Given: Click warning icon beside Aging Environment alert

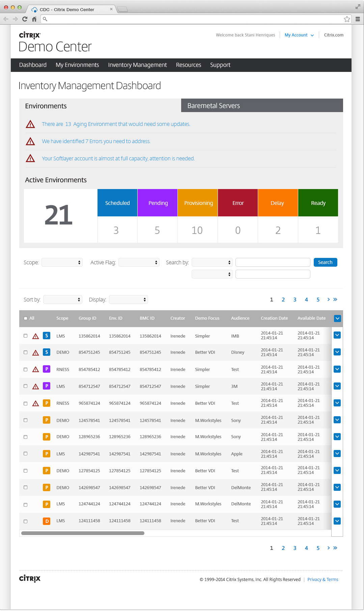Looking at the screenshot, I should click(30, 124).
